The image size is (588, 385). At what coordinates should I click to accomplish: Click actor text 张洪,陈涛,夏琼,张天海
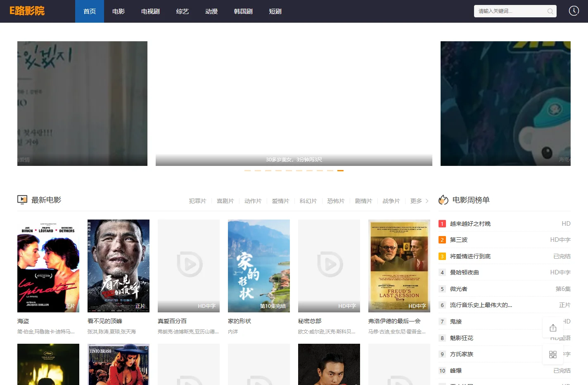pos(111,332)
